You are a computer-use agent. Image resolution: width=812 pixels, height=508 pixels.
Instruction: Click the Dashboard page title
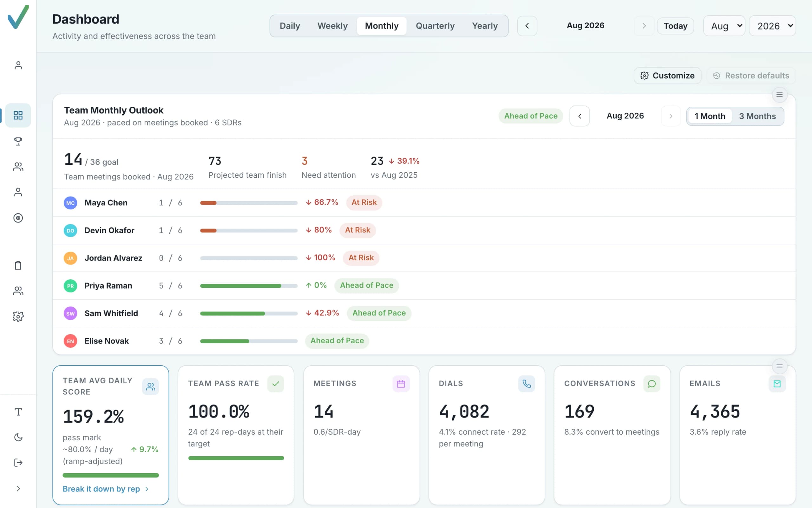click(x=86, y=19)
